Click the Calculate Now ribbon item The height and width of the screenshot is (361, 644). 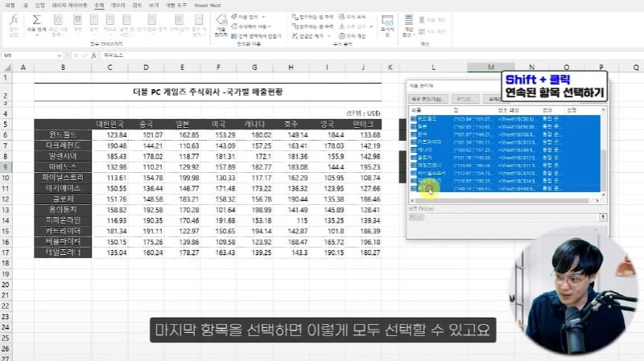[x=432, y=19]
